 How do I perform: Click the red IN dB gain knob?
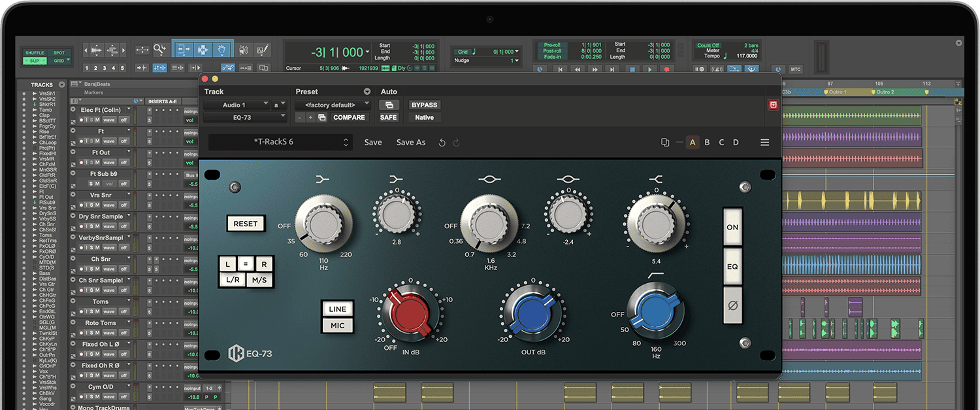410,314
